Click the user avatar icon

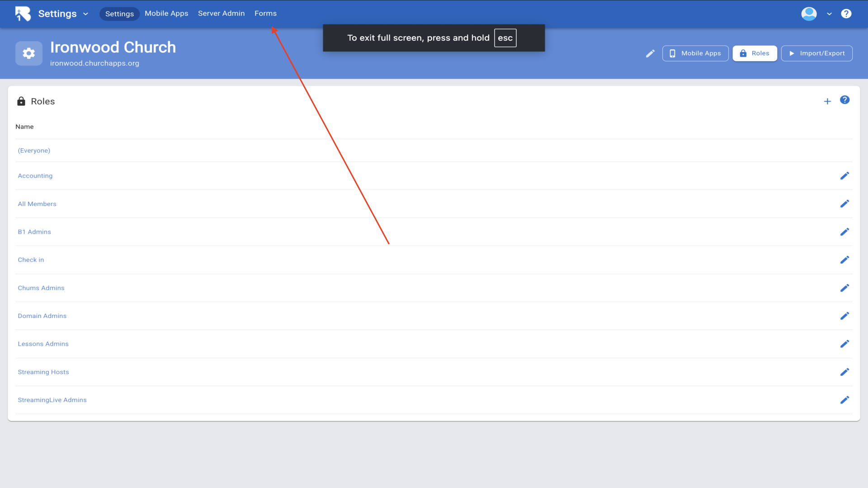(x=809, y=14)
